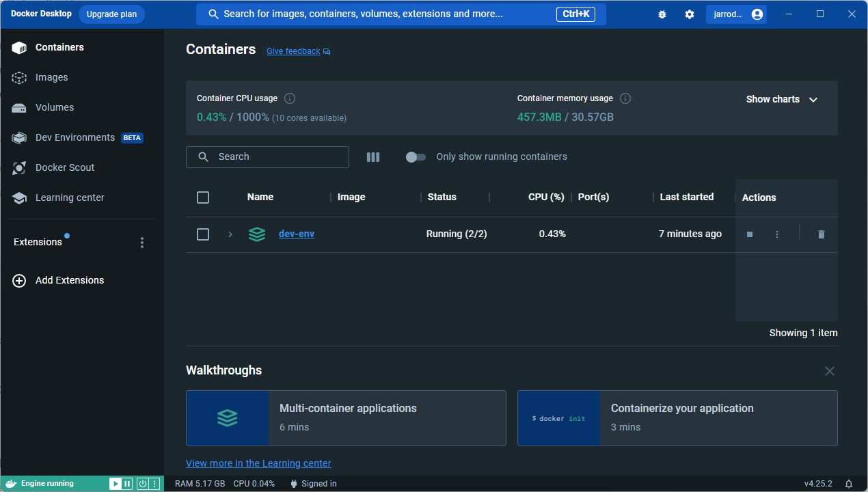Click the CPU 0.04% status text
The image size is (868, 492).
(x=254, y=484)
